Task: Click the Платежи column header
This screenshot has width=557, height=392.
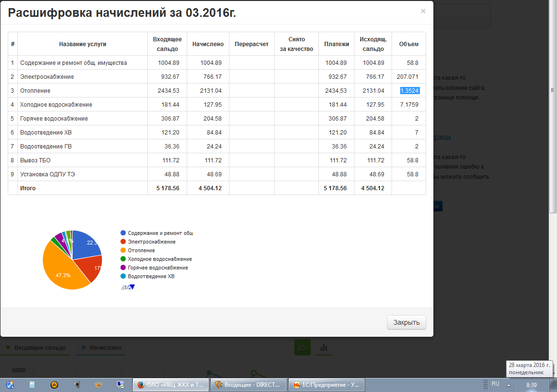Action: [336, 44]
